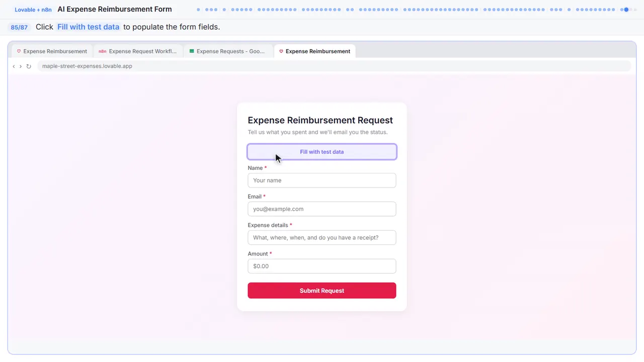Click the highlighted current-step dot in the progress dots
Image resolution: width=644 pixels, height=362 pixels.
(x=626, y=10)
